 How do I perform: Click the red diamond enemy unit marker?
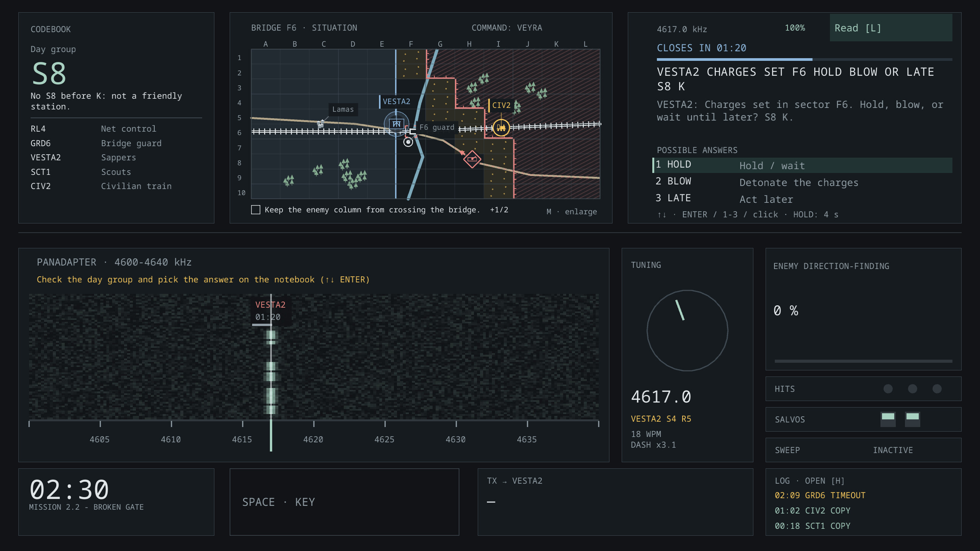(472, 159)
